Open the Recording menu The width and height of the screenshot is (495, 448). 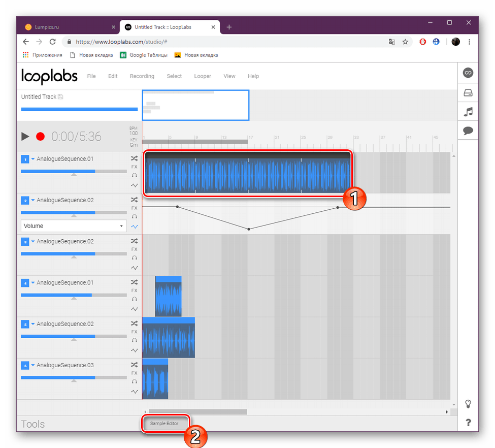(142, 76)
